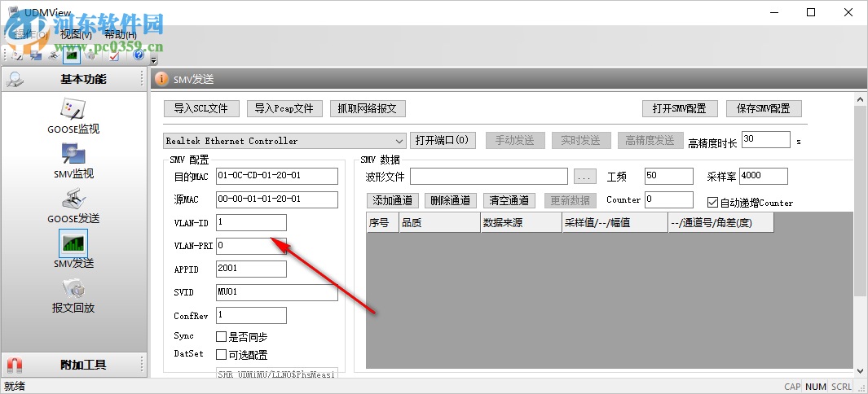Click the GOOSE send toolbar icon
868x394 pixels.
pos(54,55)
